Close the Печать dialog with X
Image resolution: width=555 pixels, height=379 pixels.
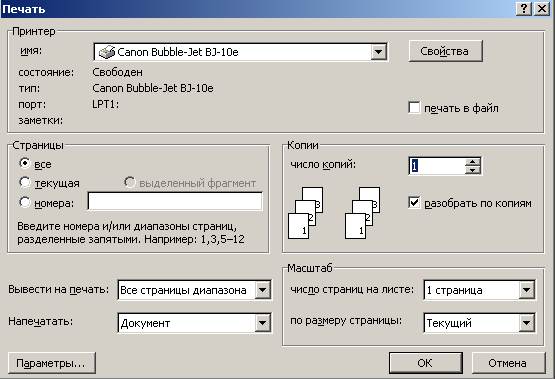542,8
